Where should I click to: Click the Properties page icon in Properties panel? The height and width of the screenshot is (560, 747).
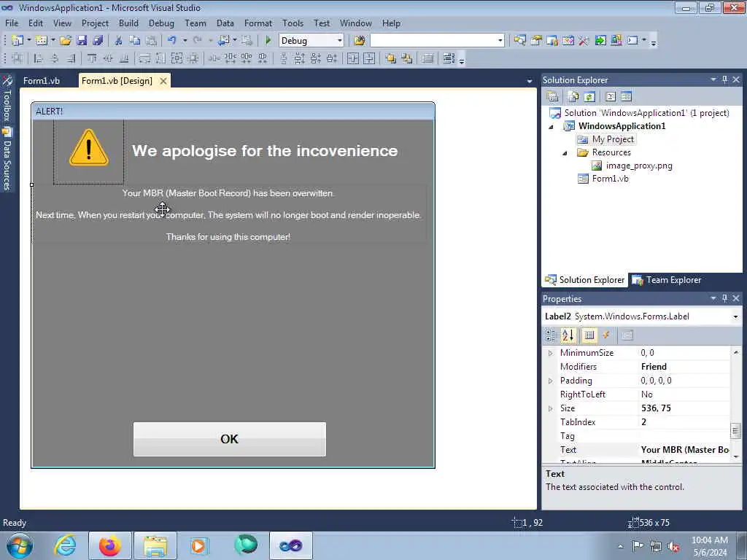(x=627, y=335)
